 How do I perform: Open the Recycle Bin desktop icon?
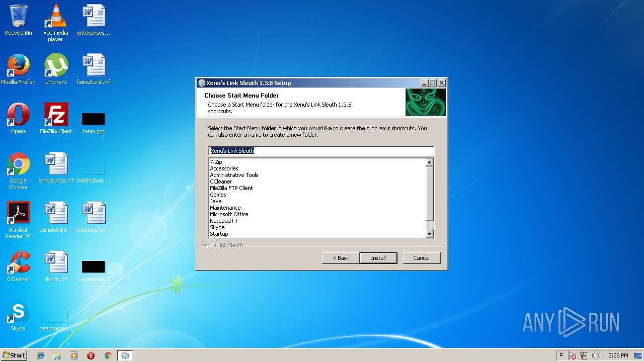pos(18,20)
